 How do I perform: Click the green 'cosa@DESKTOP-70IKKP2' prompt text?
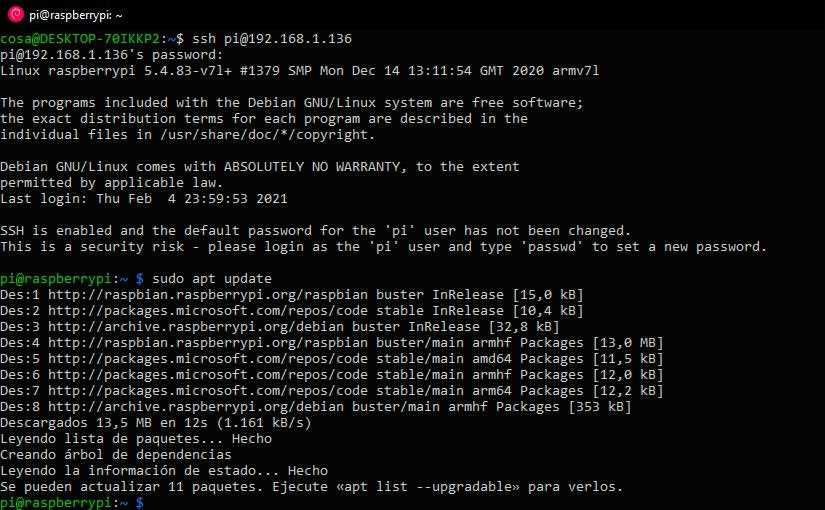coord(80,38)
